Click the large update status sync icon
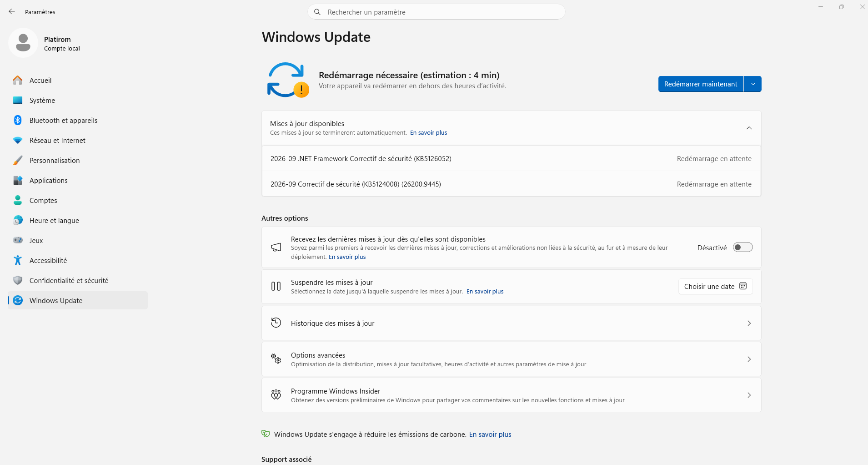Viewport: 868px width, 465px height. point(288,80)
